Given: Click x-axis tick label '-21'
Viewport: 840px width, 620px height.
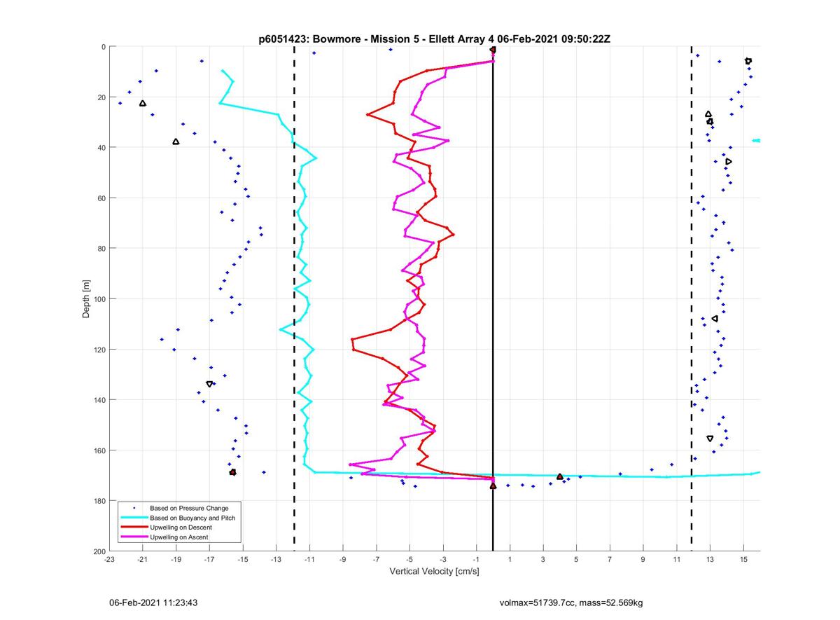Looking at the screenshot, I should pyautogui.click(x=143, y=559).
